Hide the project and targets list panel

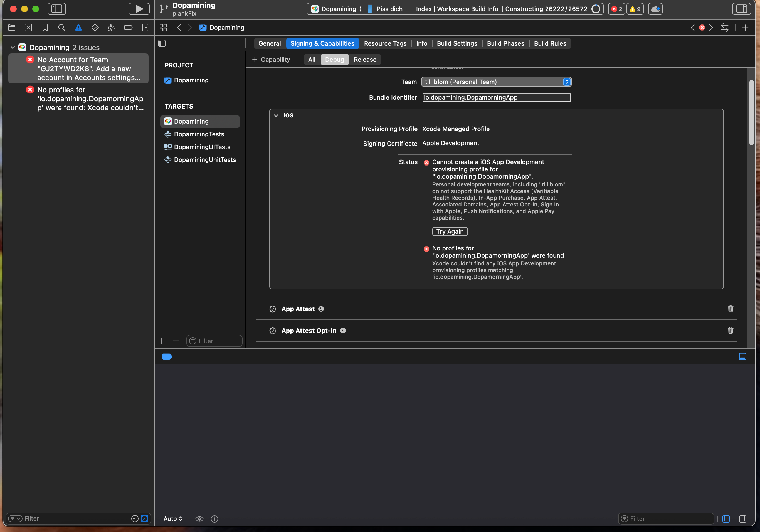(x=162, y=43)
